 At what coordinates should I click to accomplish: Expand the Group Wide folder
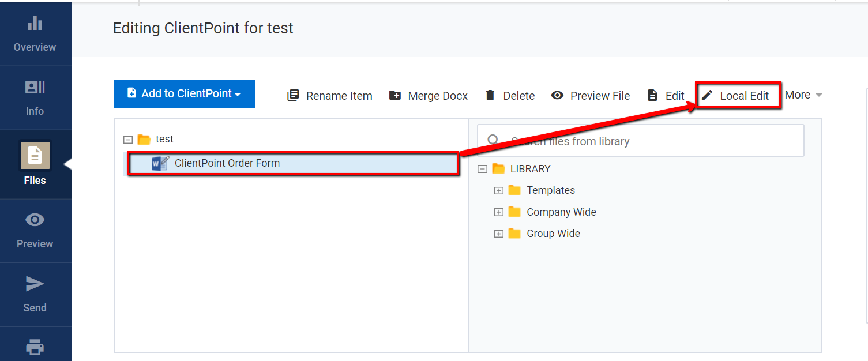click(x=499, y=234)
